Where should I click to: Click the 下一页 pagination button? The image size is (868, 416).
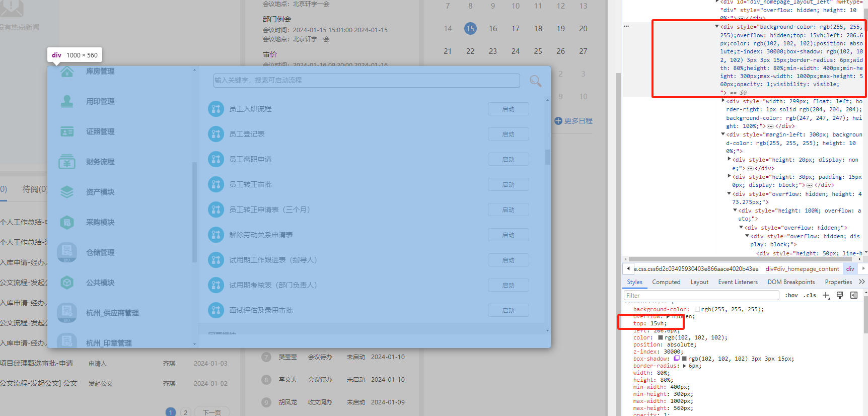point(212,412)
